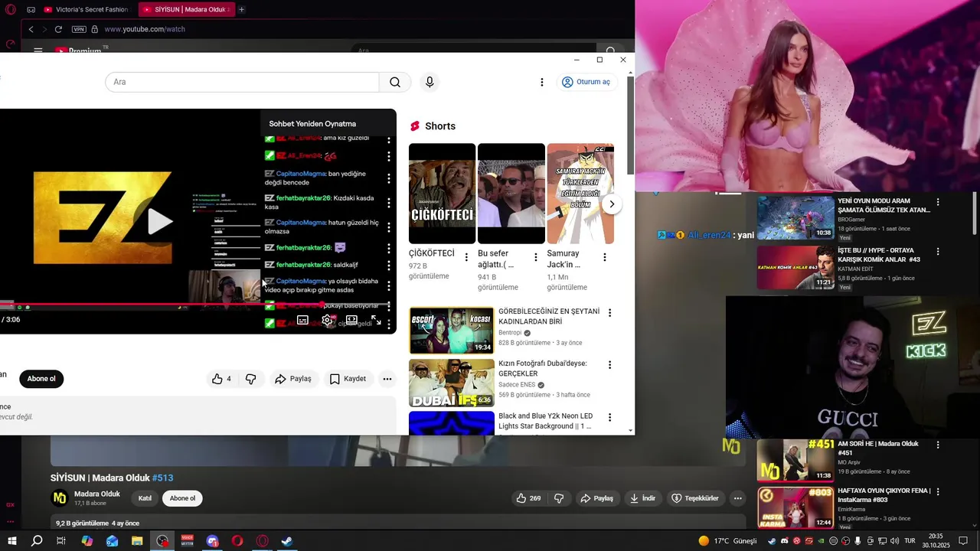Focus the Ara search field in popup

[x=242, y=82]
